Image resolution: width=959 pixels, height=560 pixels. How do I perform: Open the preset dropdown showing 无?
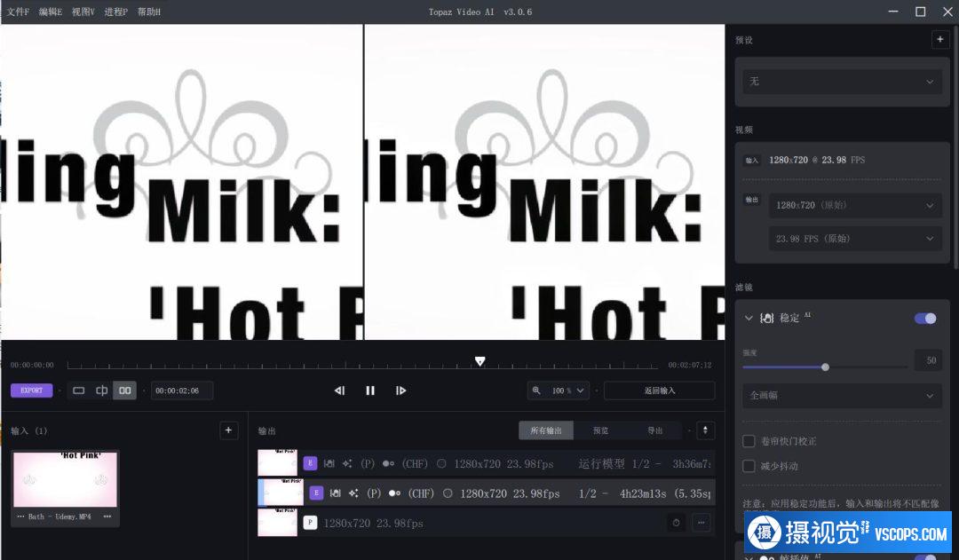[842, 82]
